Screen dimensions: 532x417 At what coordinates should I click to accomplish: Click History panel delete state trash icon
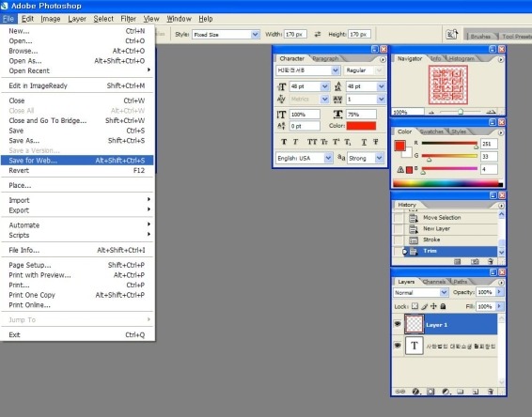coord(491,261)
